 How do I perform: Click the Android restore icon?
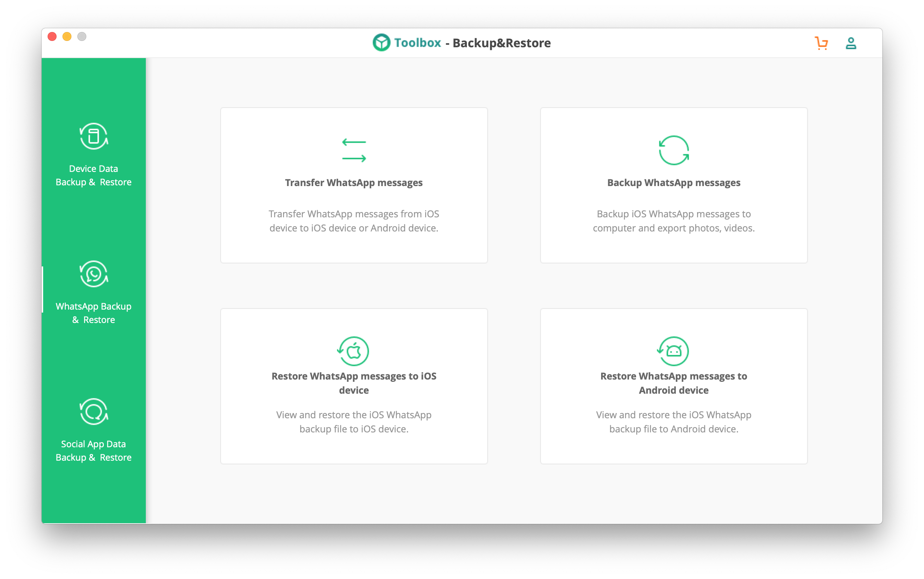click(673, 351)
